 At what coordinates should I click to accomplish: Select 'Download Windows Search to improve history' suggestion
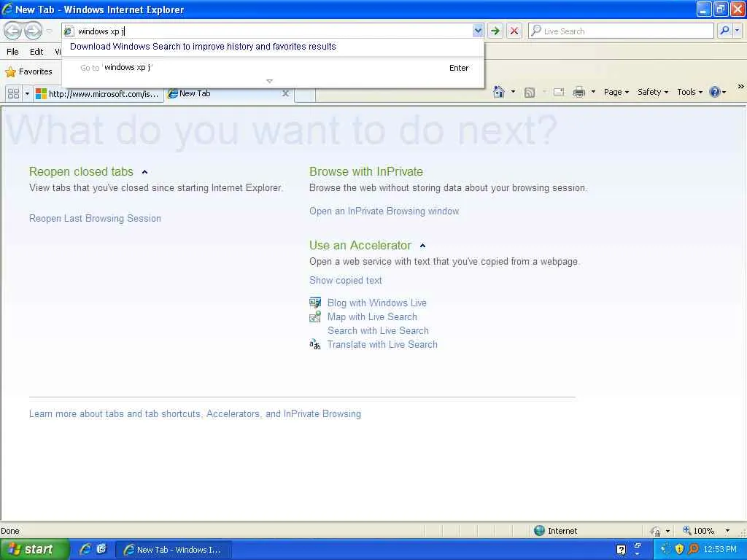coord(203,47)
